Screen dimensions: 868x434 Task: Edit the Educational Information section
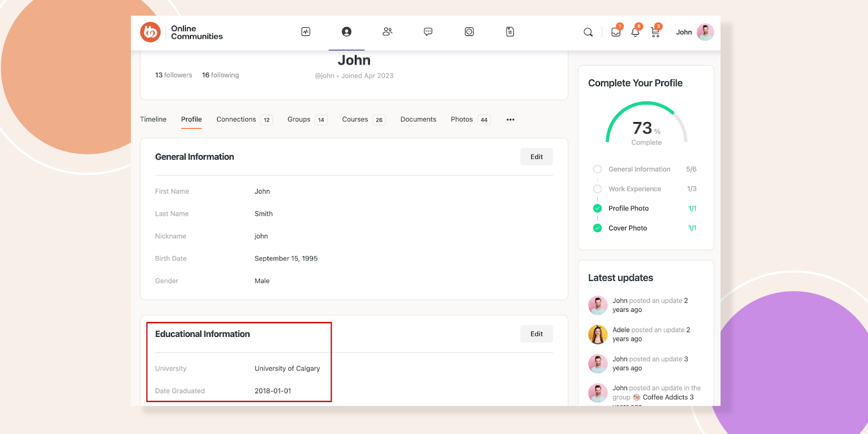point(537,334)
